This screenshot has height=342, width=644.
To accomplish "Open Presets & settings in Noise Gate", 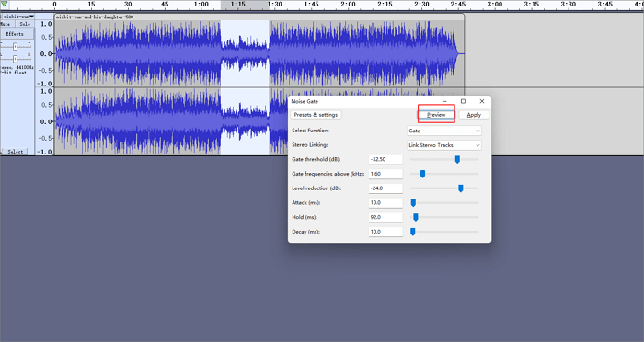I will 316,115.
